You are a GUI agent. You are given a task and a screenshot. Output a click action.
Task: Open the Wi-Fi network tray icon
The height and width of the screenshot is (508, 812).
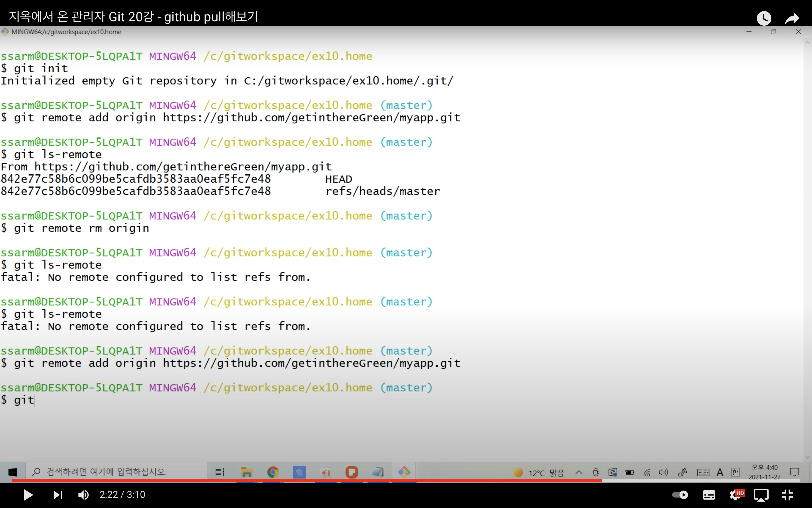647,473
